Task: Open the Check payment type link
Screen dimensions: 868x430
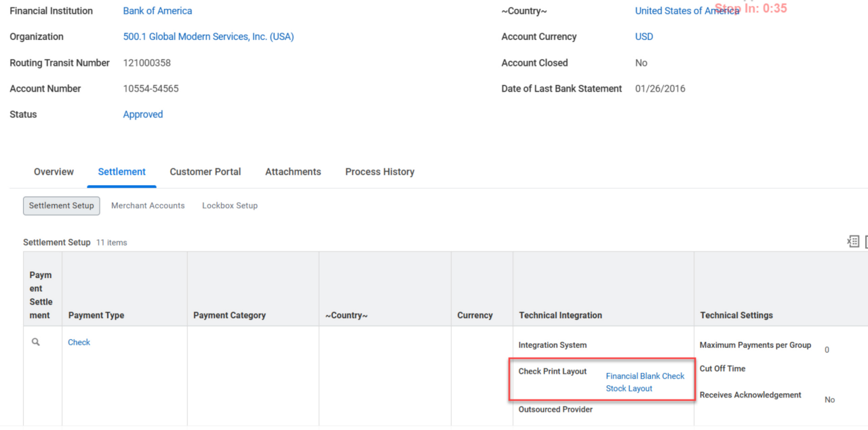Action: 79,343
